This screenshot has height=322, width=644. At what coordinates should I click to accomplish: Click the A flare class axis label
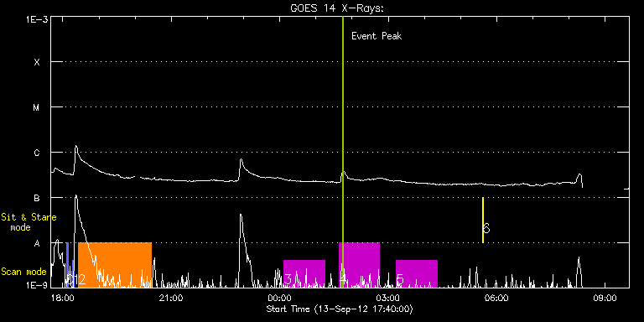[37, 243]
